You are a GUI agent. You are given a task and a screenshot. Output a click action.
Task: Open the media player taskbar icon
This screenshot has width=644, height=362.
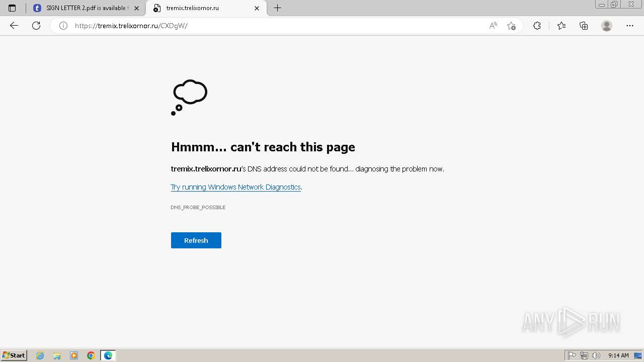click(74, 355)
